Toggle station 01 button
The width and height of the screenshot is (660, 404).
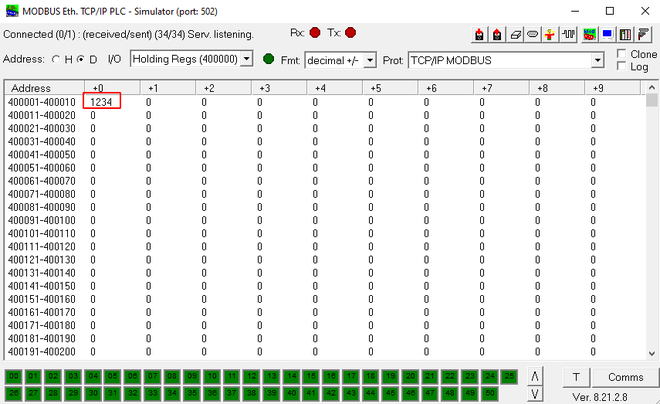(33, 376)
